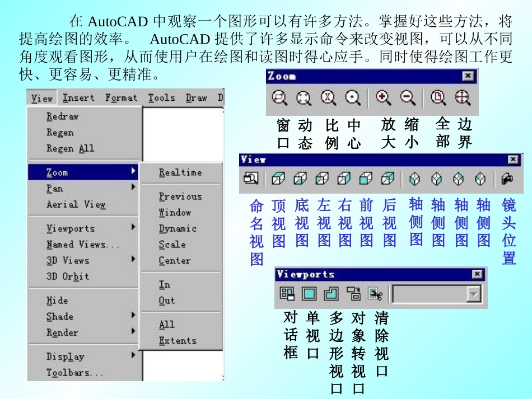Screen dimensions: 532x399
Task: Select 3D Orbit menu item
Action: [x=83, y=276]
